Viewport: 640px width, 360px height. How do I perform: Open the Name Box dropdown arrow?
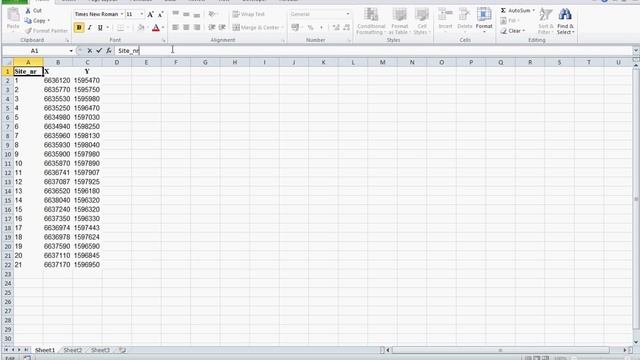pos(71,51)
